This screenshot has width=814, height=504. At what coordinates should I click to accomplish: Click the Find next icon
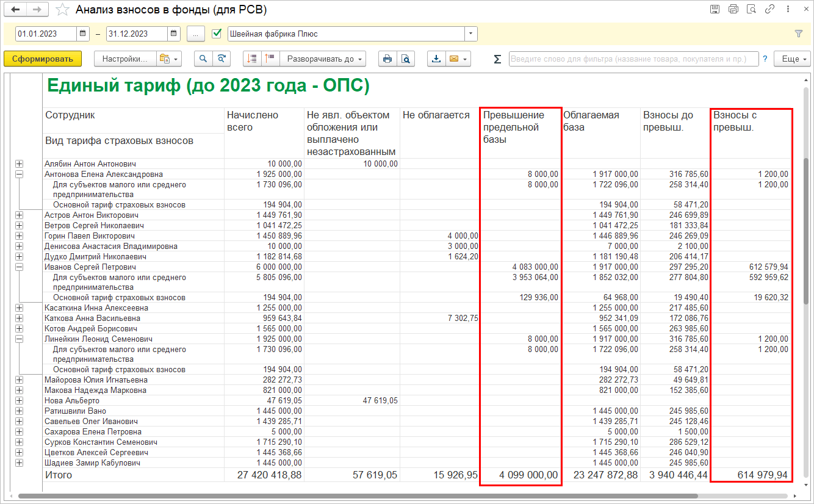click(x=221, y=59)
